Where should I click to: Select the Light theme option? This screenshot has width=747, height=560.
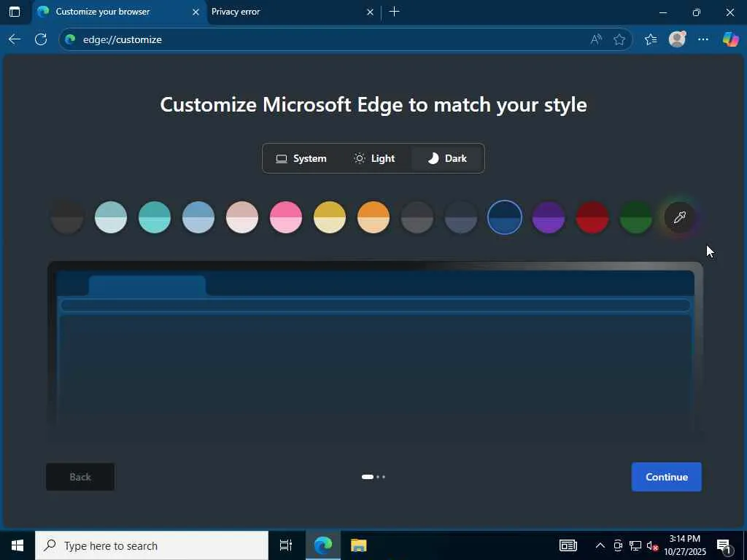[374, 158]
